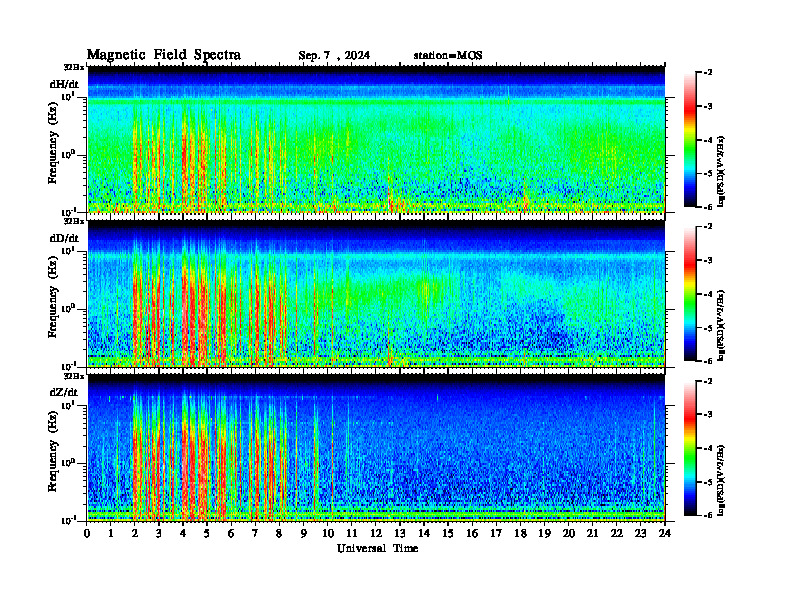Click the dZ/dt panel color scale bar
The width and height of the screenshot is (792, 612).
pos(690,448)
